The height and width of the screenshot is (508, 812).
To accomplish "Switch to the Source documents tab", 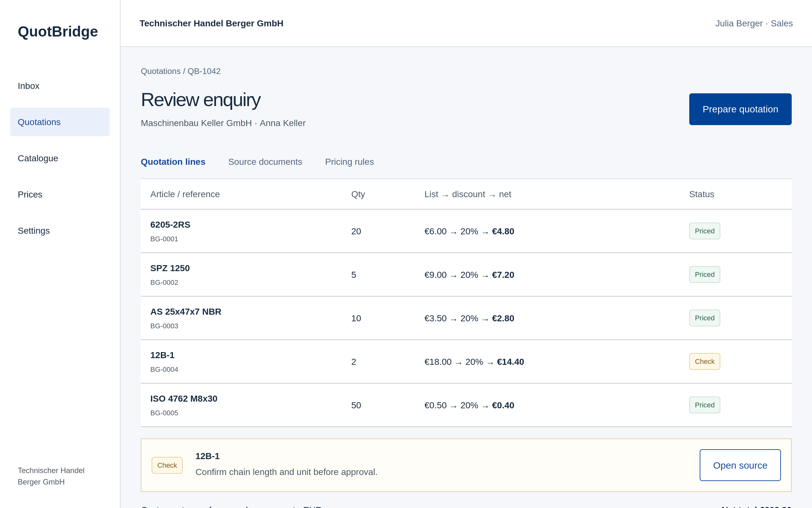I will pyautogui.click(x=265, y=162).
